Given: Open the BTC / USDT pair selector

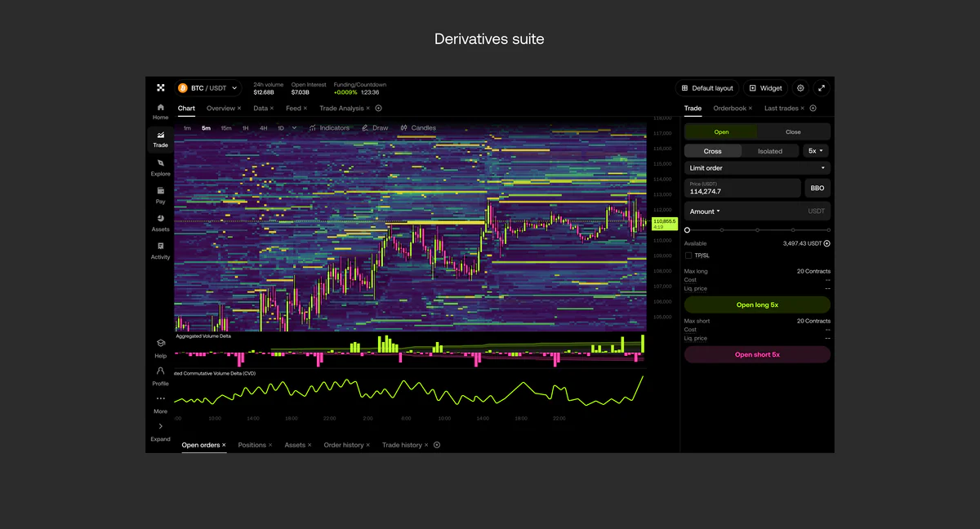Looking at the screenshot, I should (x=207, y=88).
